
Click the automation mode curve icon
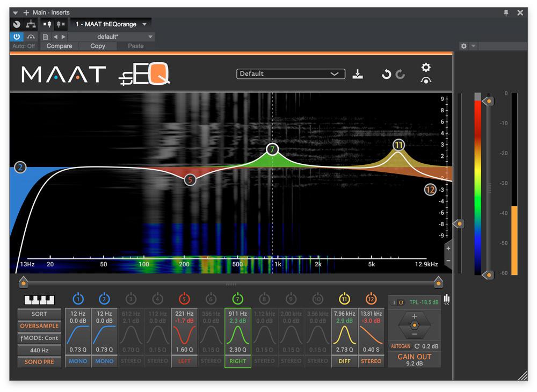pyautogui.click(x=31, y=37)
